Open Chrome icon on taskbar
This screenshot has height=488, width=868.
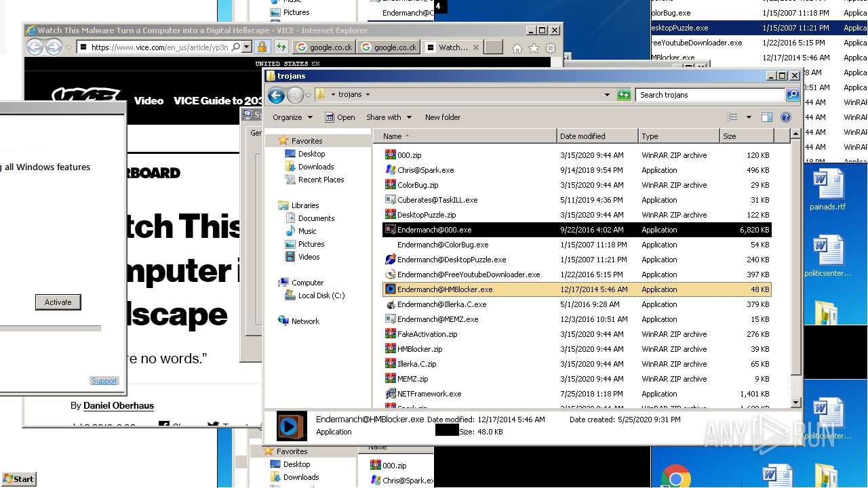[x=675, y=476]
